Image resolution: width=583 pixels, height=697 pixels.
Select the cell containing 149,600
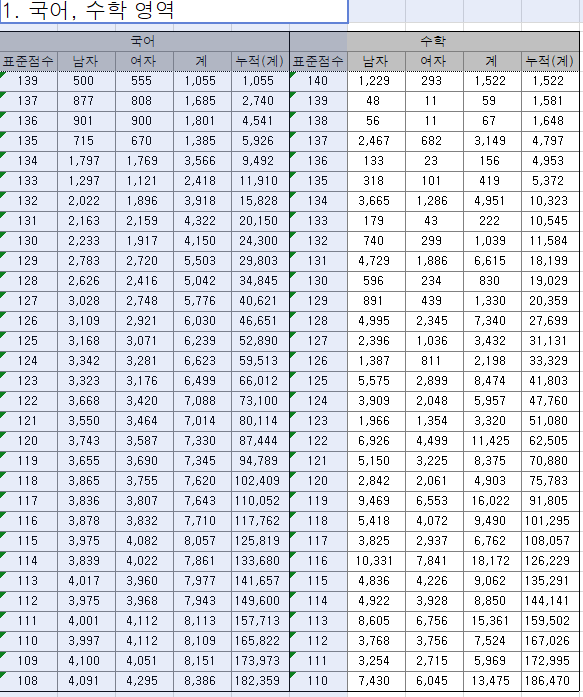tap(260, 601)
